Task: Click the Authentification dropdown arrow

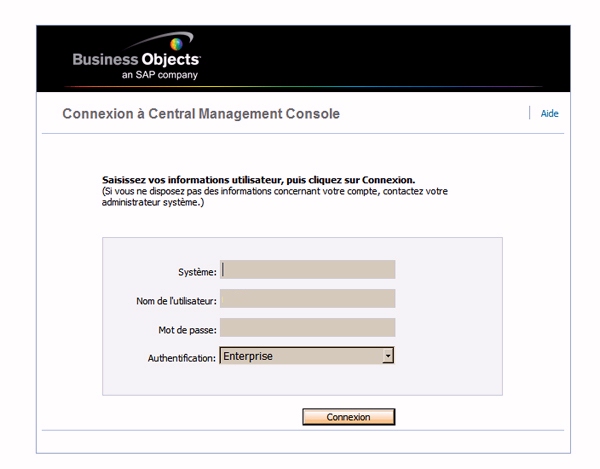Action: [389, 355]
